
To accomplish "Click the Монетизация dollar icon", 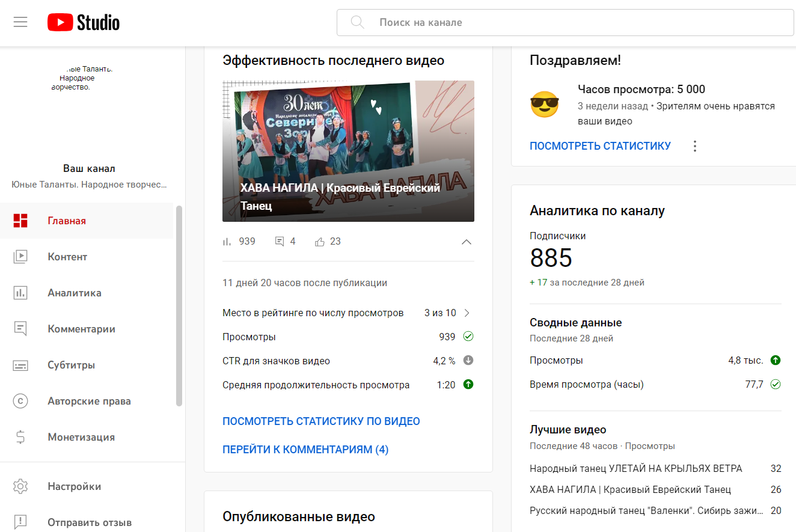I will [x=20, y=437].
